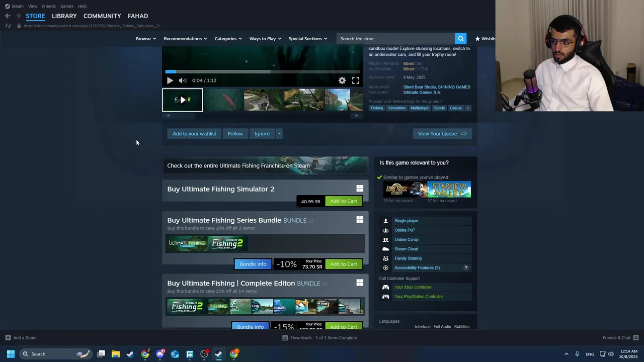
Task: Select the pink fish screenshot thumbnail
Action: coord(223,100)
